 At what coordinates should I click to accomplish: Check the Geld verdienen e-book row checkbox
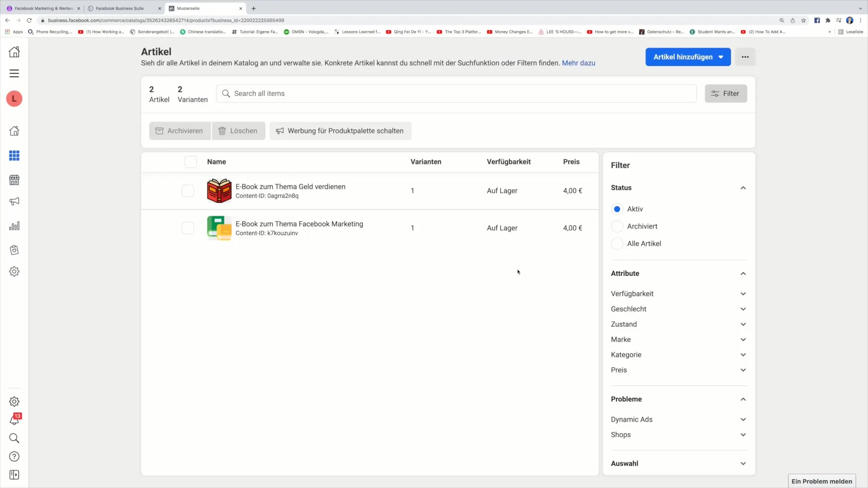[x=188, y=191]
